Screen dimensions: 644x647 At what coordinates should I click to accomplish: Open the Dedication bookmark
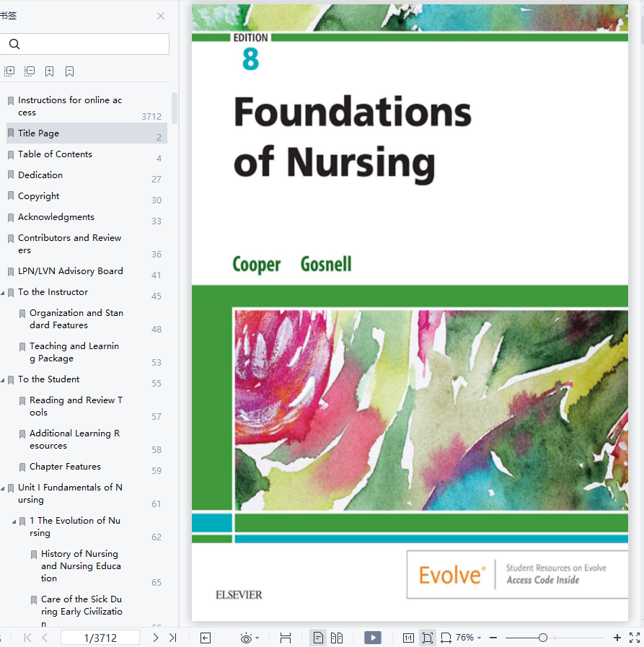pyautogui.click(x=40, y=175)
